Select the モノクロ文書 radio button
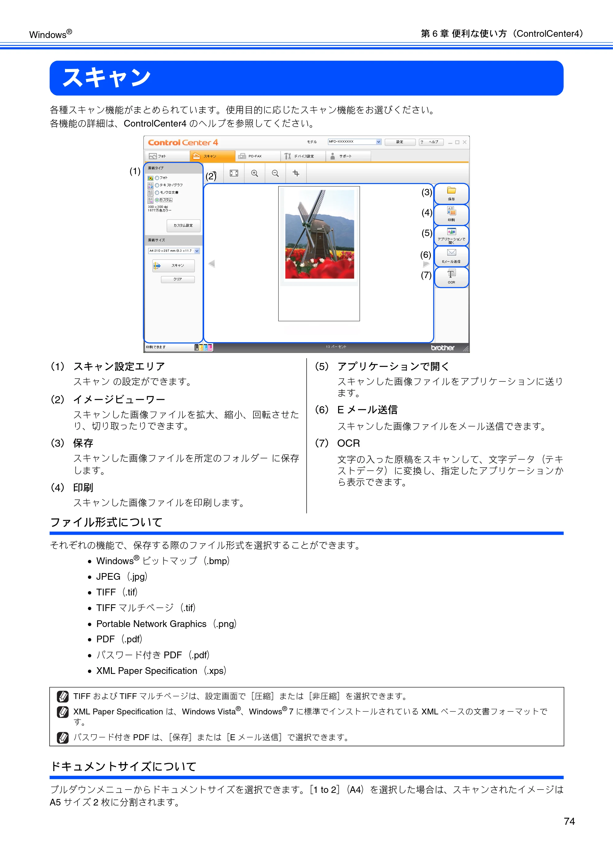The width and height of the screenshot is (613, 868). click(x=157, y=193)
